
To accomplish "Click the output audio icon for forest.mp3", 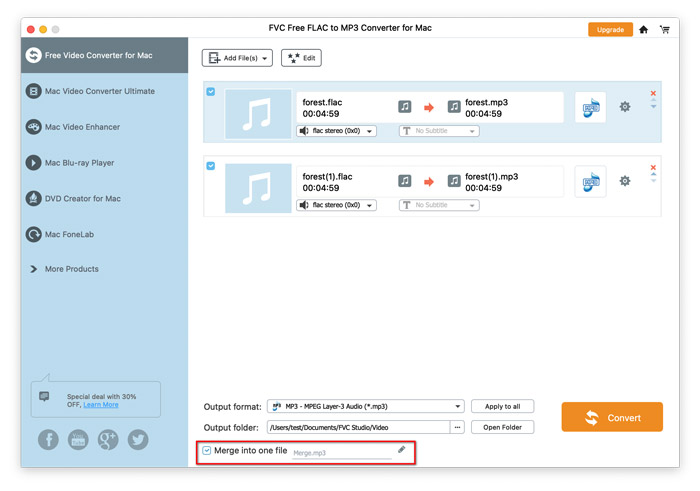I will tap(454, 107).
